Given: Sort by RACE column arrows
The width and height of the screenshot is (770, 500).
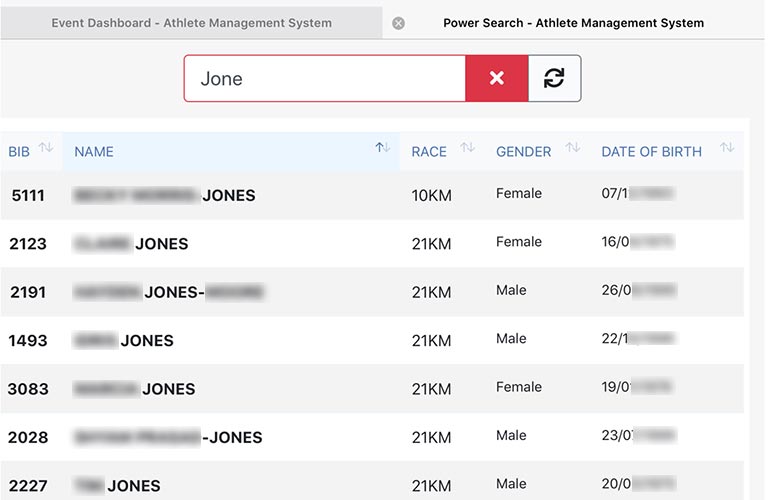Looking at the screenshot, I should tap(467, 149).
